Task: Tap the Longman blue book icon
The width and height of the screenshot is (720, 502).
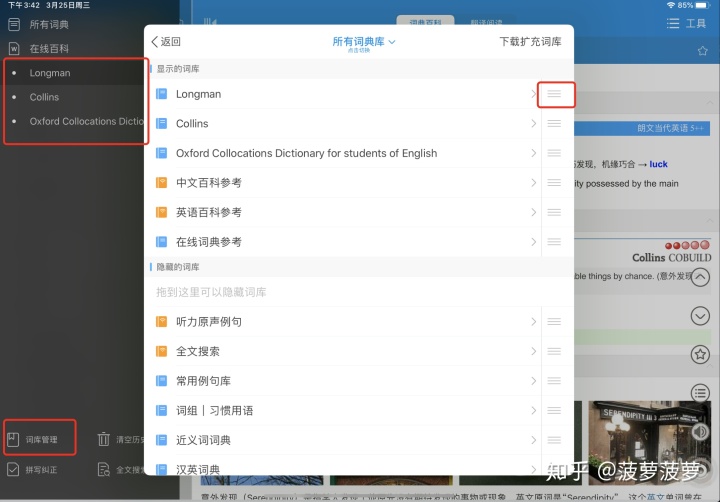Action: 162,94
